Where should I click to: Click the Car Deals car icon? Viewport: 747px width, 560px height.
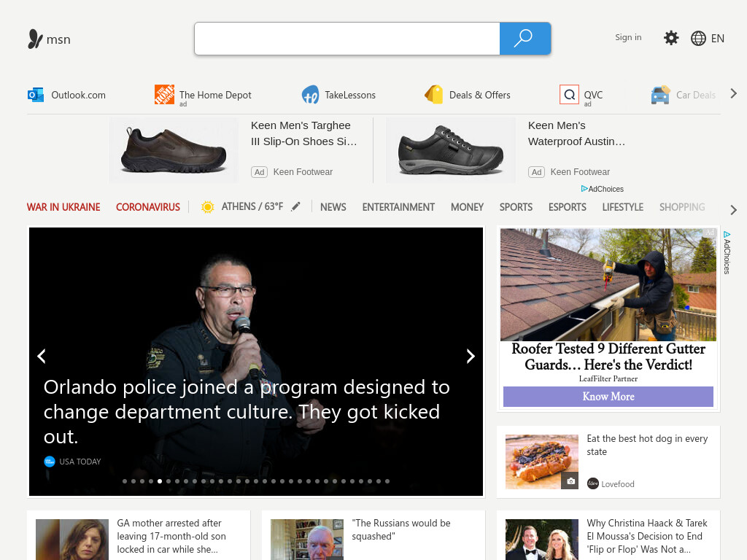point(660,95)
